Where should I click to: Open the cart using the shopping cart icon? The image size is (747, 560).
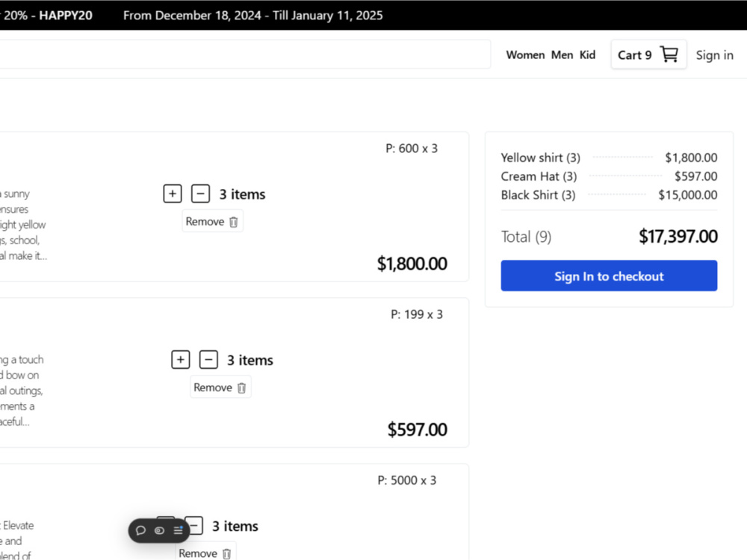[x=669, y=54]
